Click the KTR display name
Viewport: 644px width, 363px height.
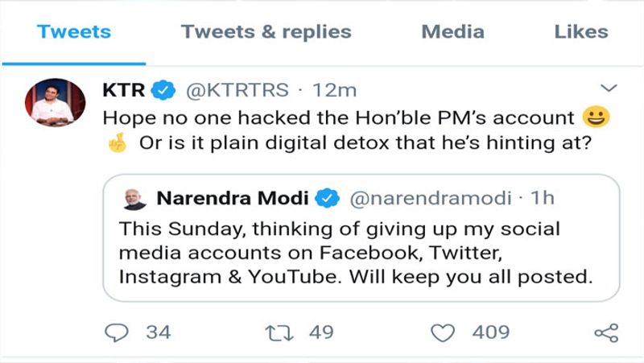[124, 90]
